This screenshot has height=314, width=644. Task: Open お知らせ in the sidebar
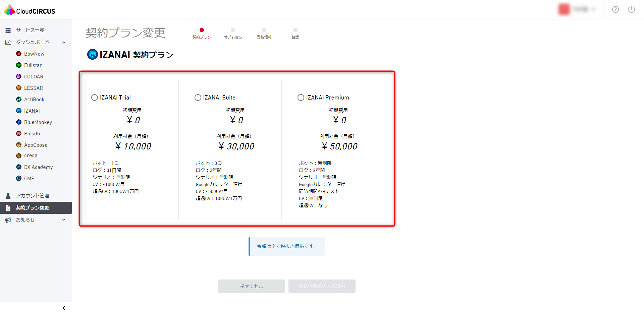tap(25, 220)
